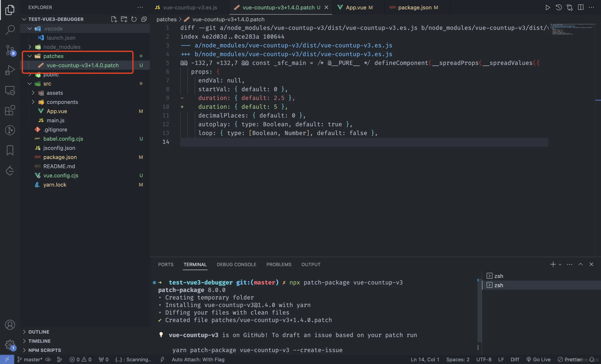The height and width of the screenshot is (364, 601).
Task: Place cursor on empty line 14
Action: point(364,142)
